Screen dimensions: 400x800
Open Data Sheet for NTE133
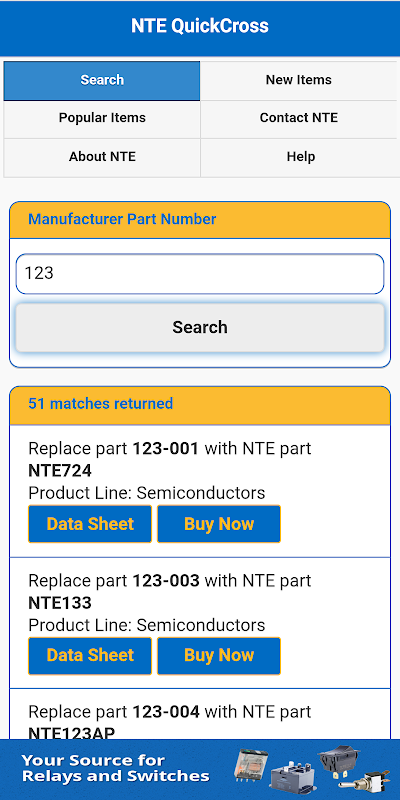tap(90, 656)
